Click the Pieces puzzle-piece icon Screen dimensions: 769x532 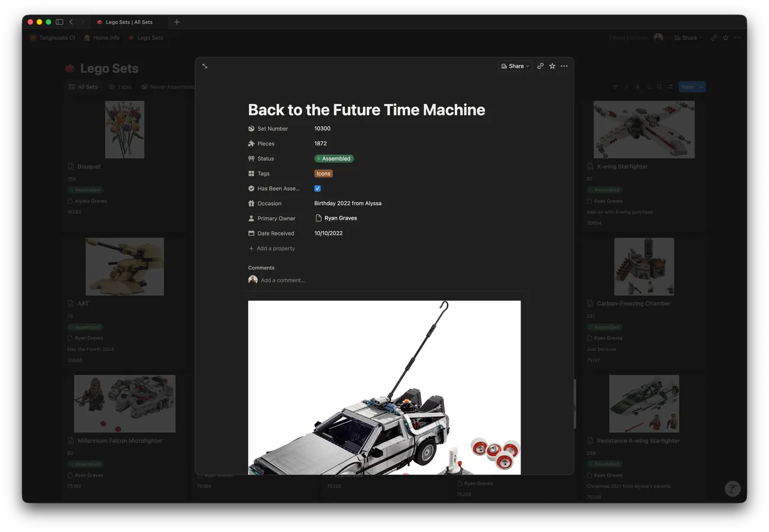pos(251,144)
